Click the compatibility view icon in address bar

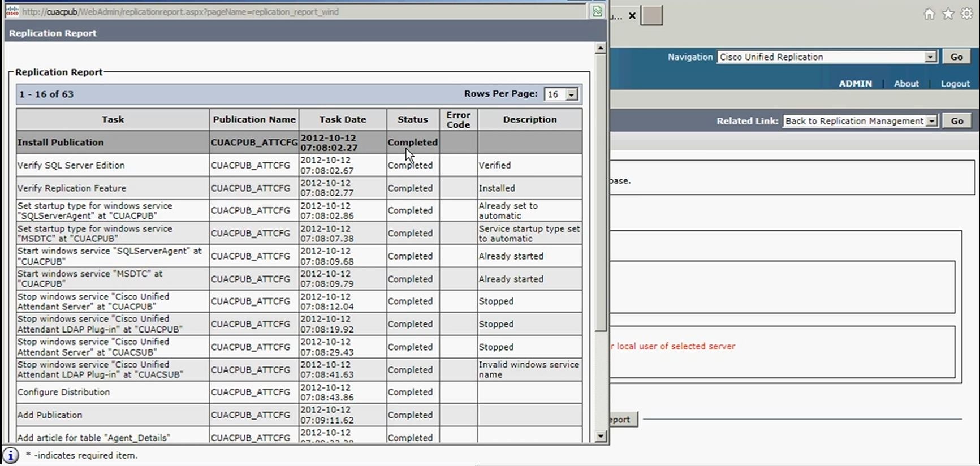point(597,11)
